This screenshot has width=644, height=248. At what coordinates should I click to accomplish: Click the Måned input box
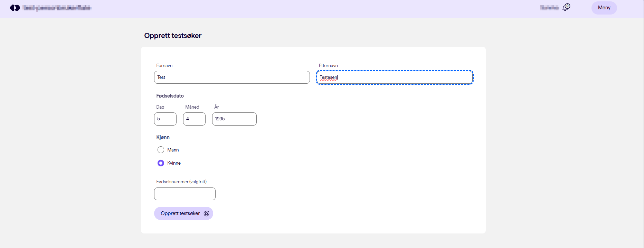click(194, 119)
